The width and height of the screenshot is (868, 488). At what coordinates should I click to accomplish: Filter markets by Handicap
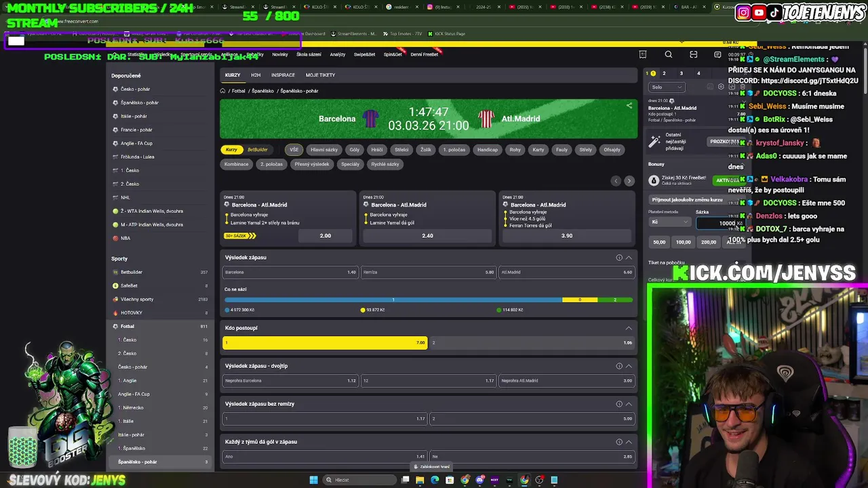pos(488,150)
